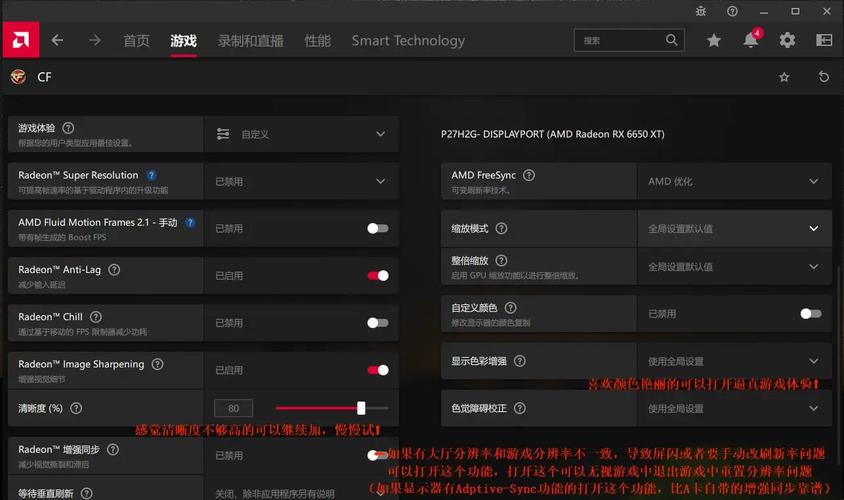Viewport: 844px width, 500px height.
Task: Show help for Radeon Chill
Action: [x=96, y=316]
